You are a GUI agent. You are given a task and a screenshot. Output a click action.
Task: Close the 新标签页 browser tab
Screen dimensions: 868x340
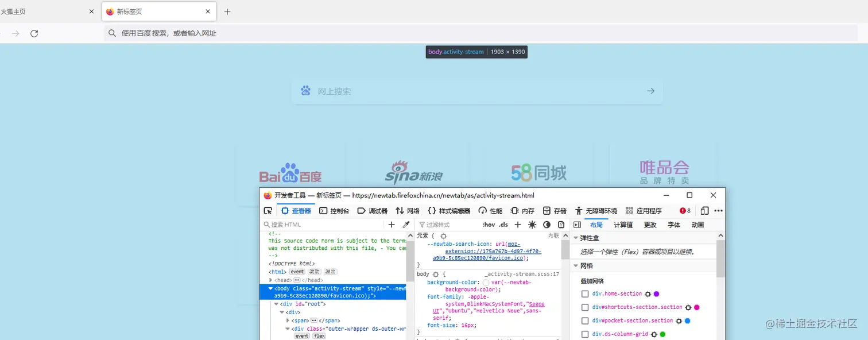pos(208,11)
